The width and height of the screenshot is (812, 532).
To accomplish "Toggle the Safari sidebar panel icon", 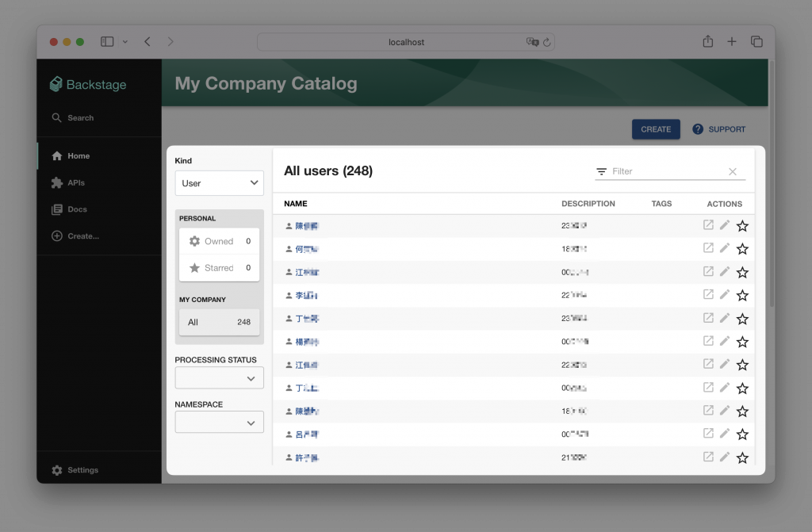I will 107,41.
